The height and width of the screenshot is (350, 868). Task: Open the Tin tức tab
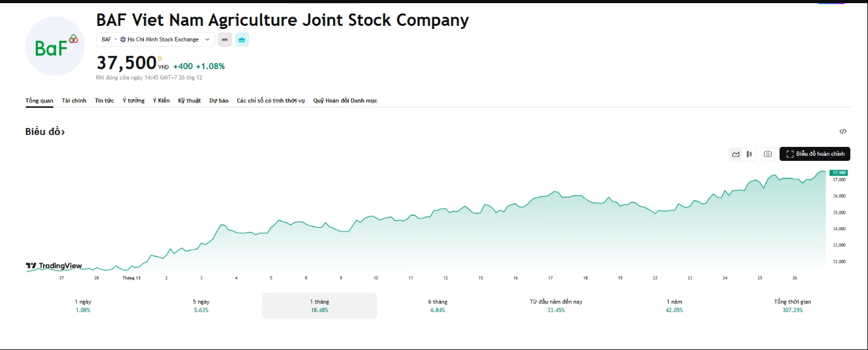coord(104,101)
